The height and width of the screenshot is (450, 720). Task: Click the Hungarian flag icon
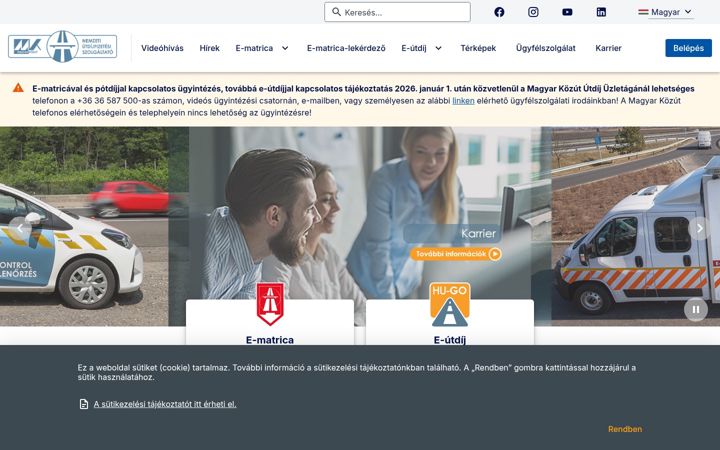coord(643,12)
